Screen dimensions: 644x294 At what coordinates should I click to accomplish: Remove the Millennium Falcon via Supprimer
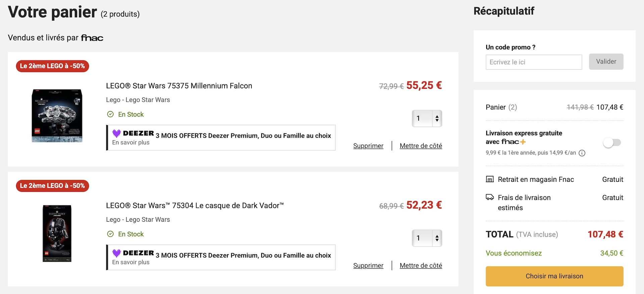click(x=368, y=146)
